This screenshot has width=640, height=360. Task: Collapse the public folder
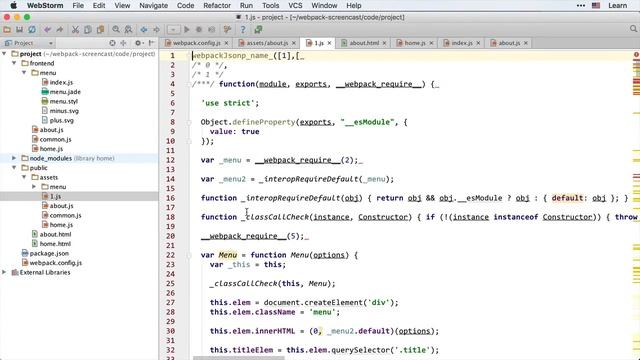[14, 167]
